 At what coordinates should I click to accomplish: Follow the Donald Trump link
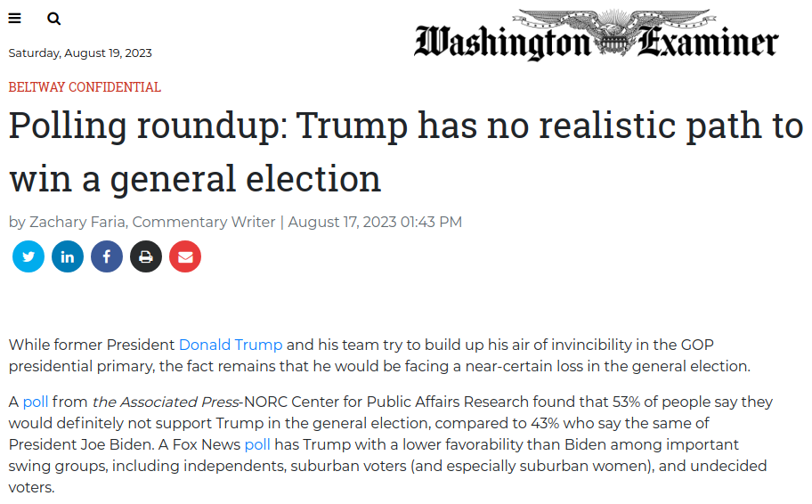click(231, 345)
